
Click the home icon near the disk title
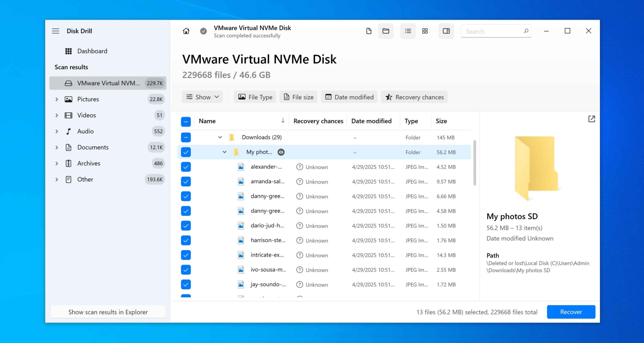coord(186,31)
